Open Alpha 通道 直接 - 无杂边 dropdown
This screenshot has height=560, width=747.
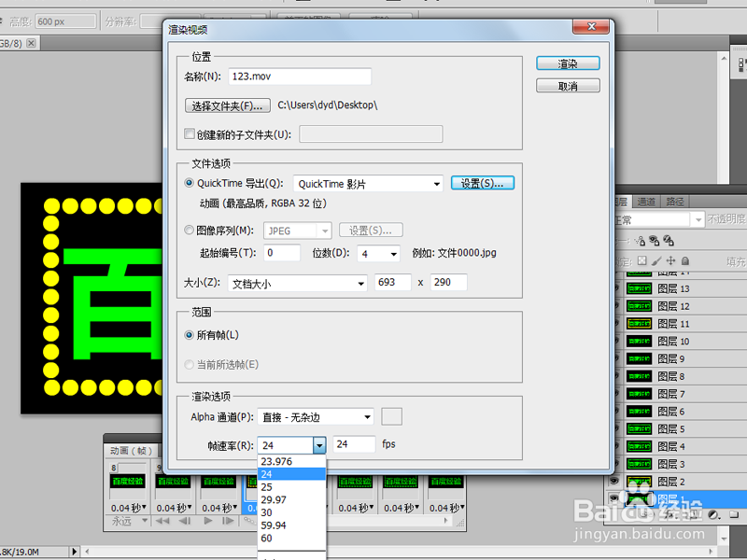tap(316, 417)
